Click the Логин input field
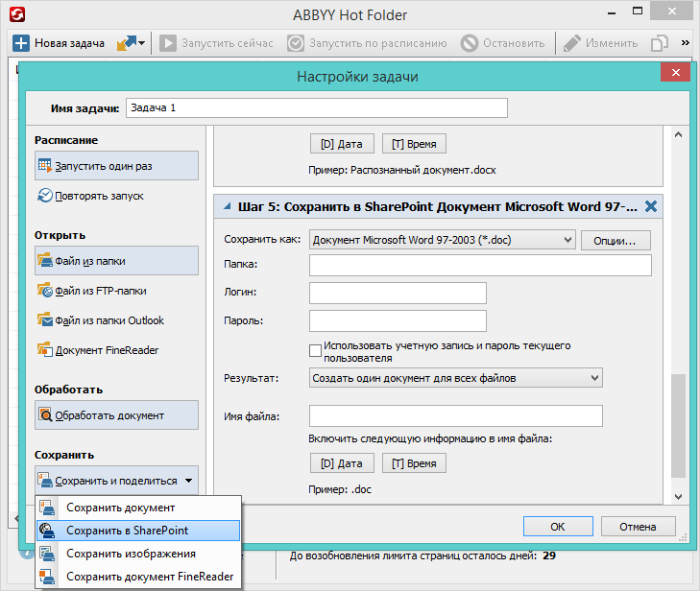The width and height of the screenshot is (700, 591). (x=398, y=293)
